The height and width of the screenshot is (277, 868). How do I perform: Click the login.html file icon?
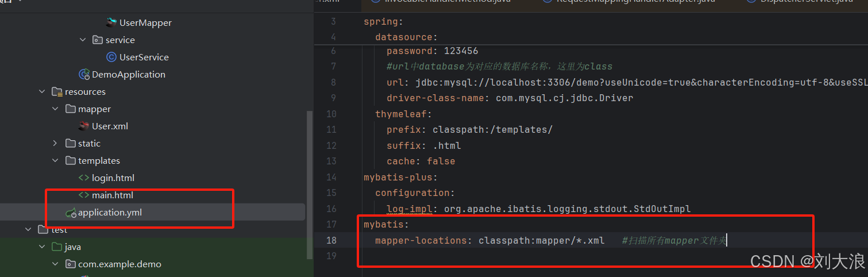(x=84, y=178)
